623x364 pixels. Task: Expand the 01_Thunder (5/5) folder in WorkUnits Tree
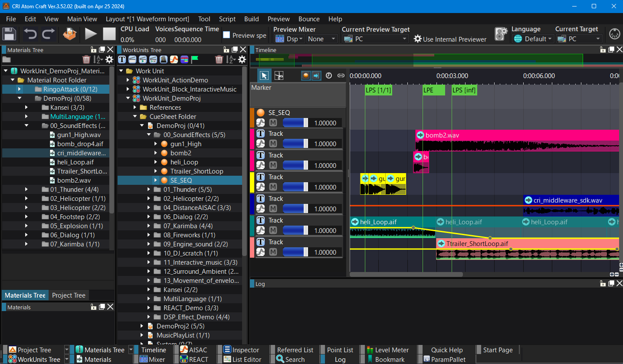[149, 190]
